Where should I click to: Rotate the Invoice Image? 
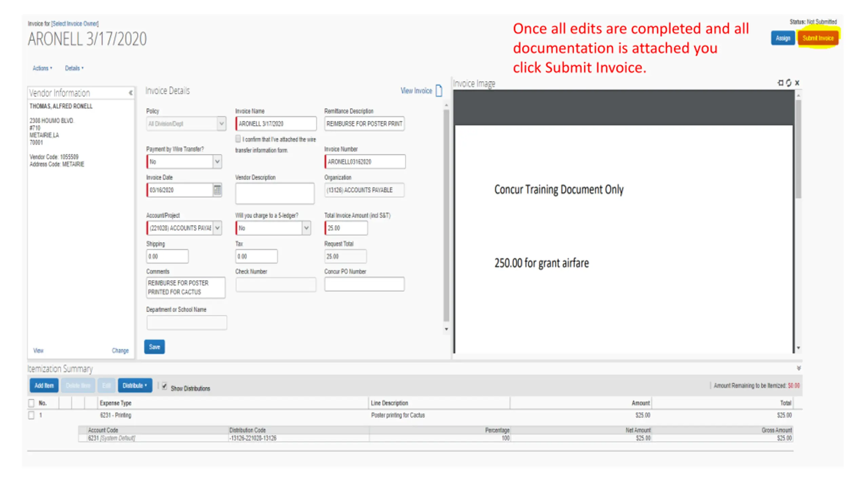point(789,83)
